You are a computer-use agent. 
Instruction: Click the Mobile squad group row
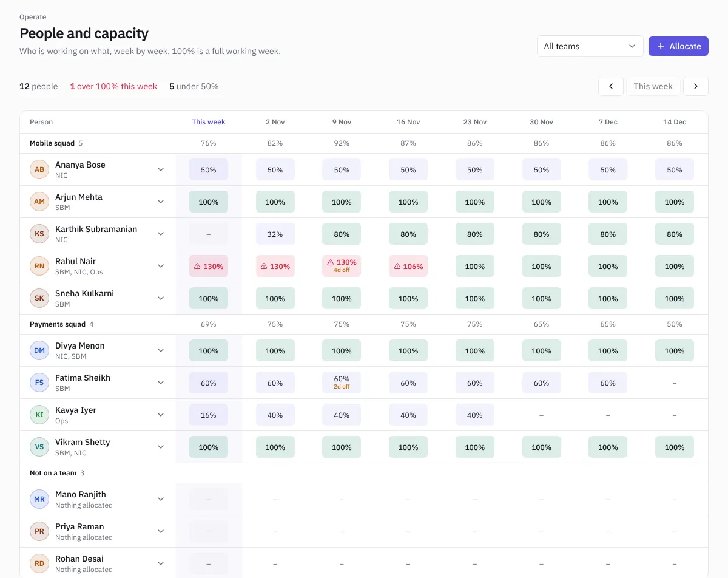click(x=364, y=143)
